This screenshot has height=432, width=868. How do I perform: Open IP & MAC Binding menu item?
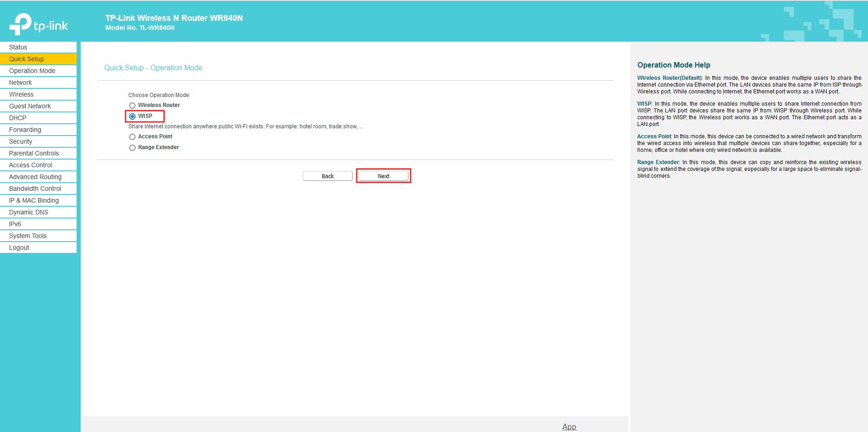38,200
